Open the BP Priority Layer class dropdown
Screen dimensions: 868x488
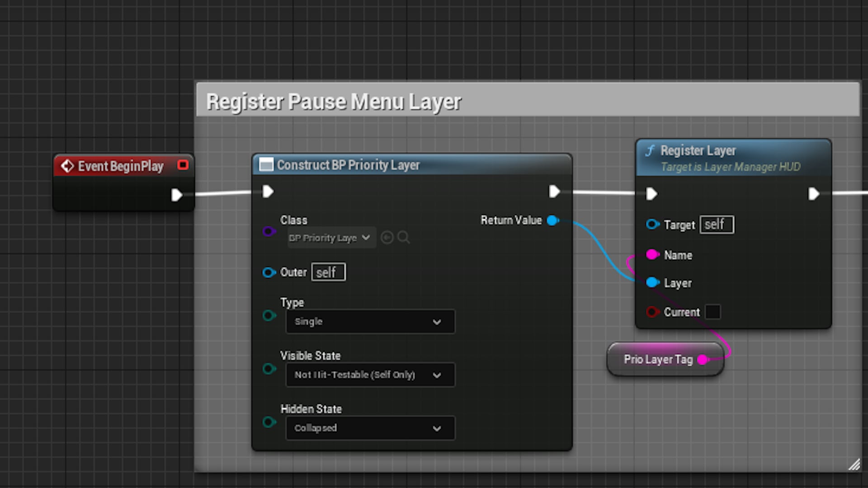point(330,237)
